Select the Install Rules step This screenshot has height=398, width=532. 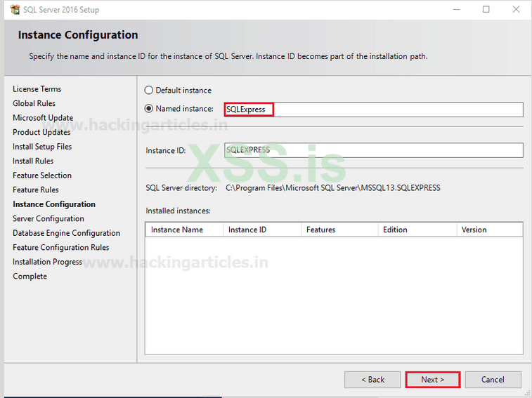(x=33, y=161)
